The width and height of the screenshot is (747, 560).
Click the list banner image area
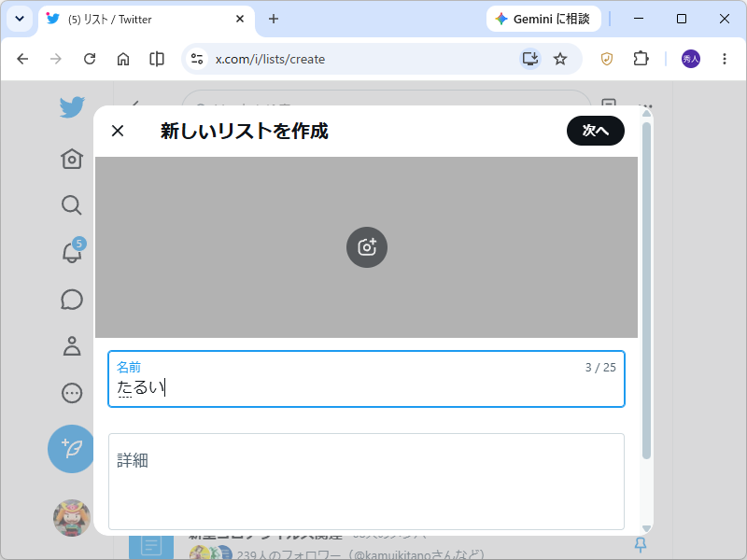366,247
